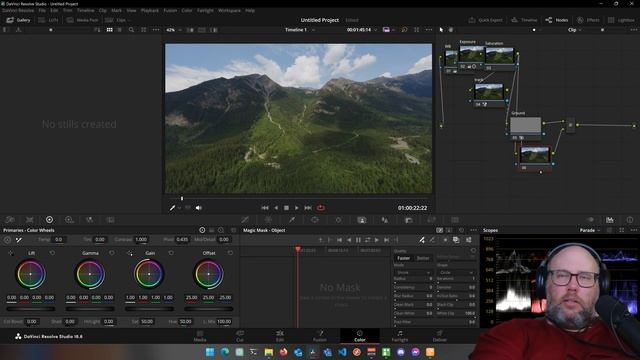The image size is (640, 360).
Task: Open the Information palette icon
Action: [630, 220]
